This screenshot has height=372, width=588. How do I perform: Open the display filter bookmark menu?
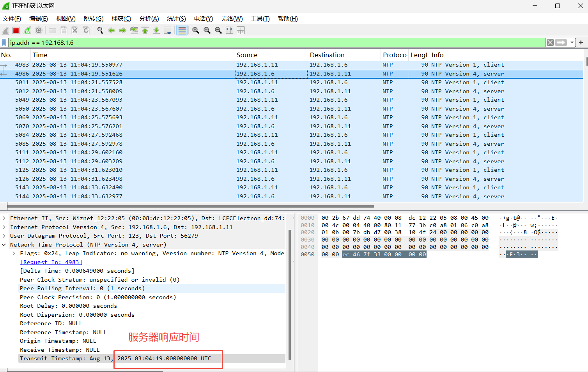pos(4,42)
